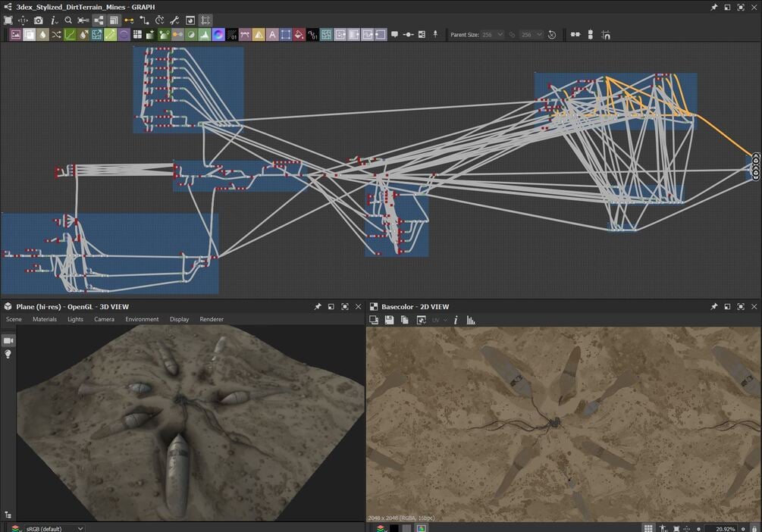Open the node timing display icon
762x532 pixels.
tap(159, 20)
